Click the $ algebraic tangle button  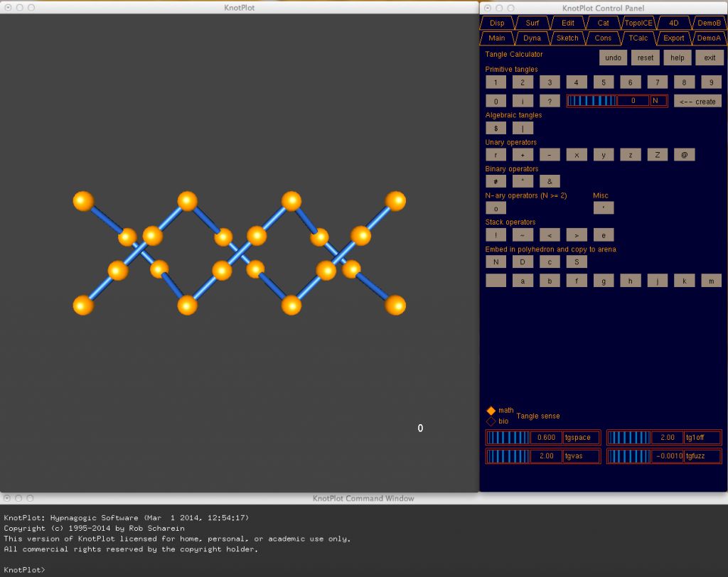tap(496, 128)
